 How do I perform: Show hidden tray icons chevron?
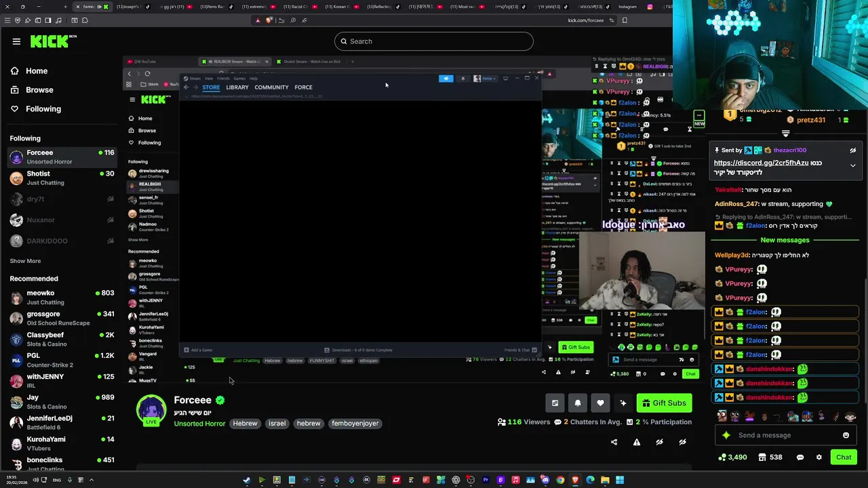(x=91, y=480)
